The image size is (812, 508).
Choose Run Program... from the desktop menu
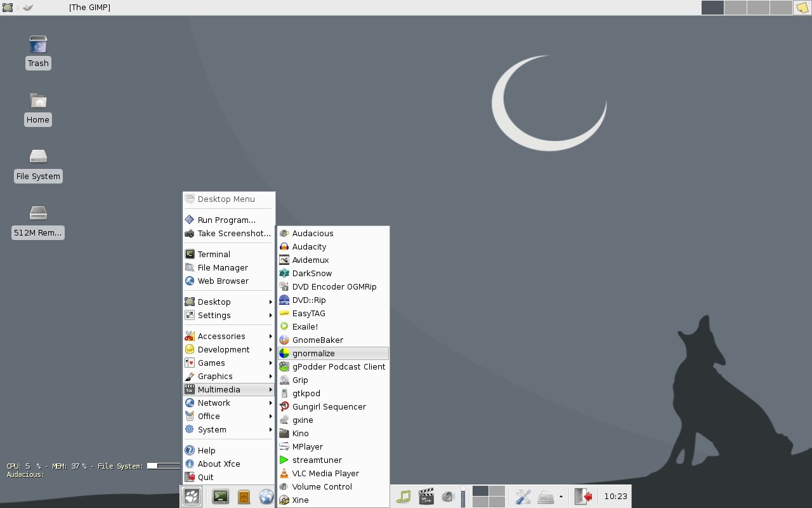229,220
